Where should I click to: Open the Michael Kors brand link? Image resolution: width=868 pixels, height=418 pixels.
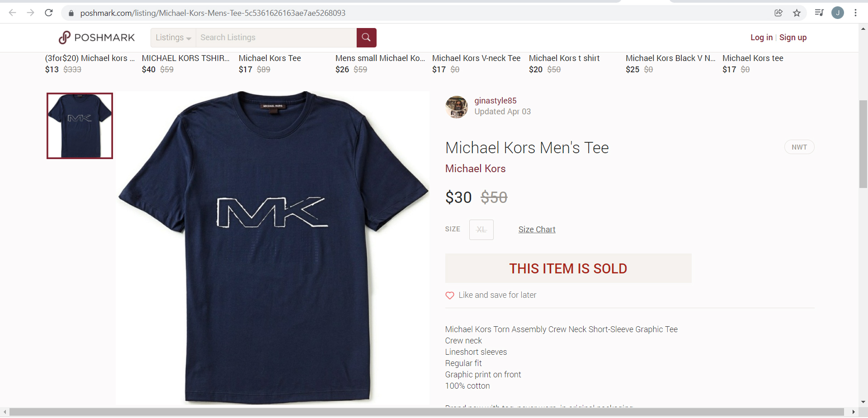(475, 169)
